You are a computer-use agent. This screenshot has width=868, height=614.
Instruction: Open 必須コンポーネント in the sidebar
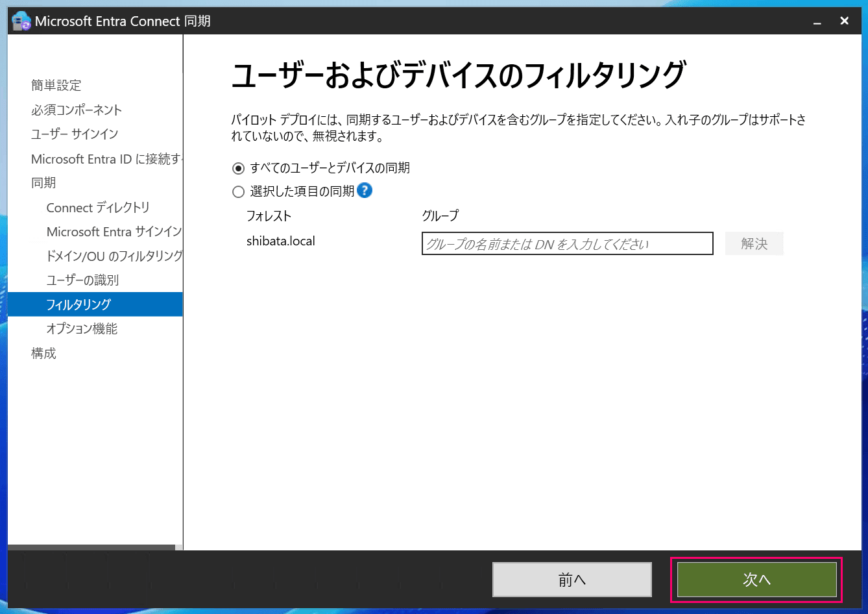(77, 110)
